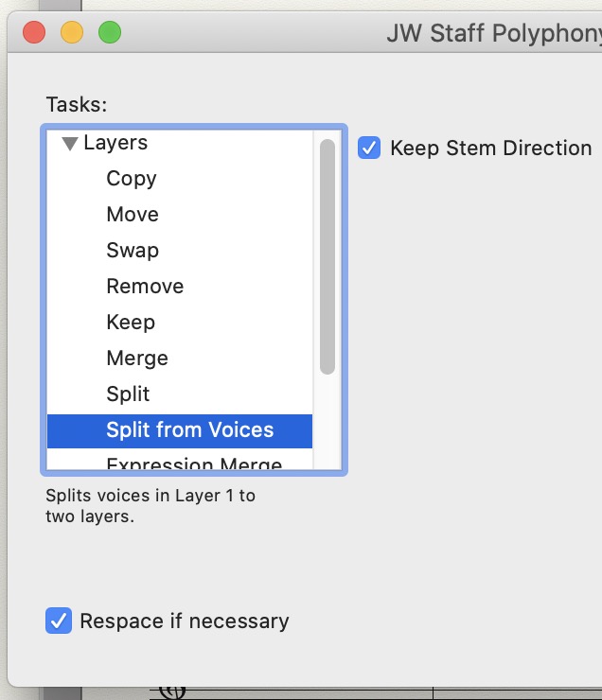The height and width of the screenshot is (700, 602).
Task: Select the Copy task
Action: (x=131, y=179)
